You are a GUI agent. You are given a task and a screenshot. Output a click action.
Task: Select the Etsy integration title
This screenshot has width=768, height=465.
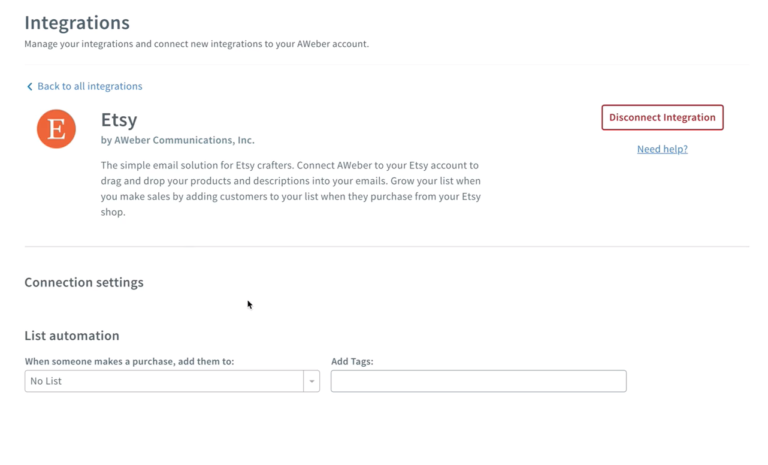[x=119, y=120]
